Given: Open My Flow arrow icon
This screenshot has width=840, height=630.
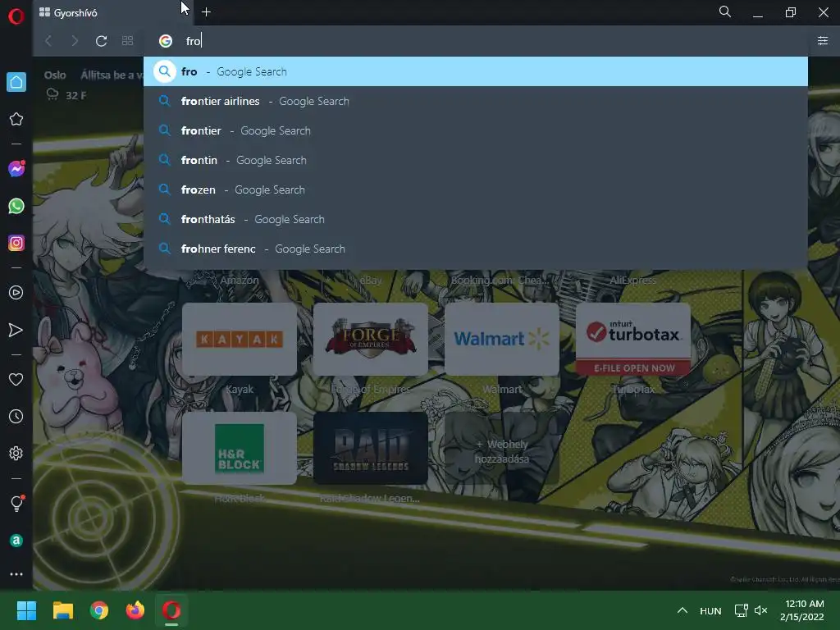Looking at the screenshot, I should point(16,330).
